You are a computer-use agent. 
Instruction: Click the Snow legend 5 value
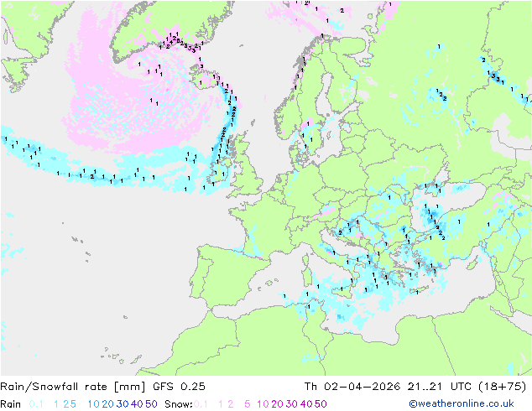coord(248,404)
